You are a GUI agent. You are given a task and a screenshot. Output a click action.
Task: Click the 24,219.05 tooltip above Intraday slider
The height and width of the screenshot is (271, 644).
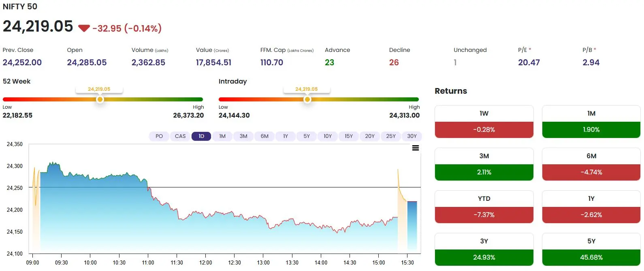[307, 89]
